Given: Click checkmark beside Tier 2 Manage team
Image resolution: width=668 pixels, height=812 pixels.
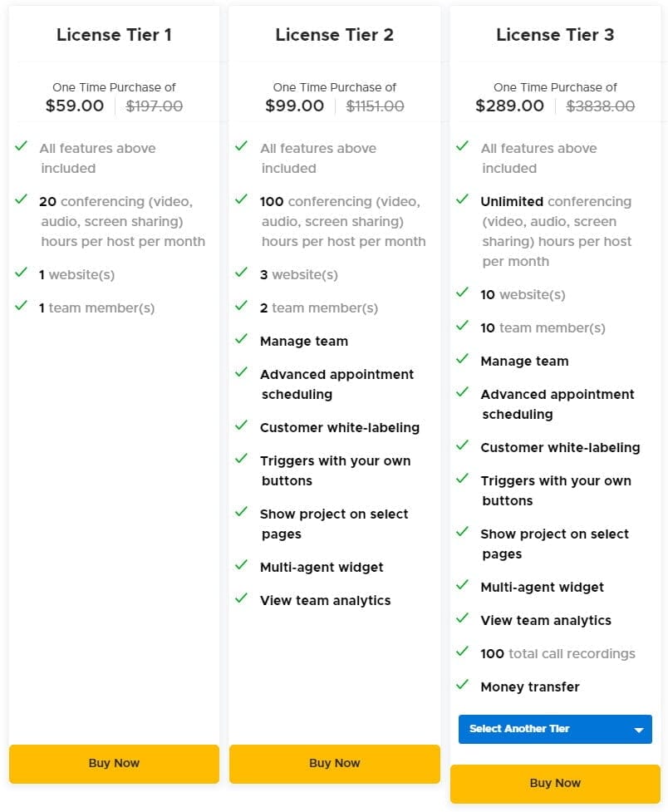Looking at the screenshot, I should (x=241, y=338).
